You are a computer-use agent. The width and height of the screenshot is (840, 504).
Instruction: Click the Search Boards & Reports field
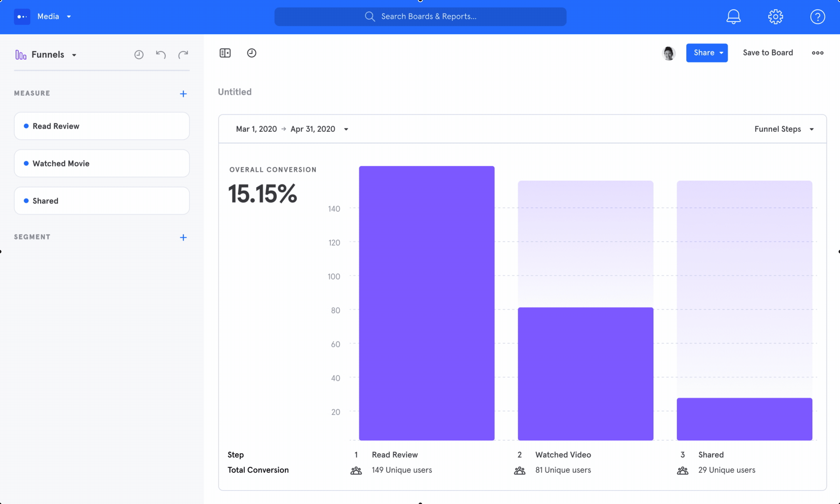pos(420,16)
